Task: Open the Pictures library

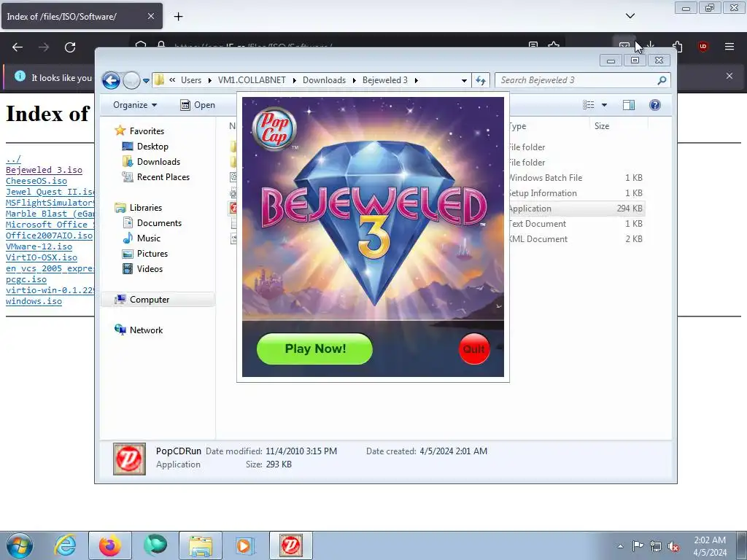Action: [145, 253]
